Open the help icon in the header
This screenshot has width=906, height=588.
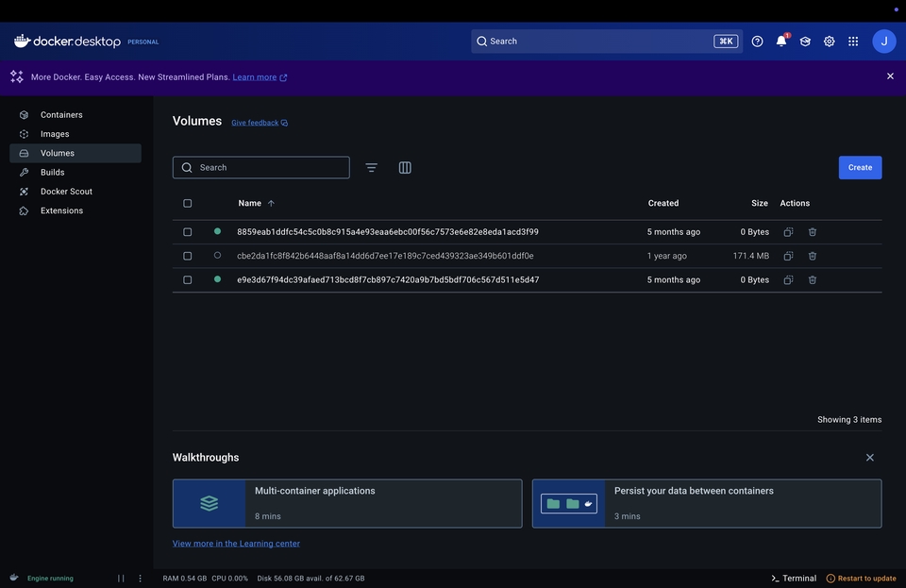pyautogui.click(x=757, y=41)
